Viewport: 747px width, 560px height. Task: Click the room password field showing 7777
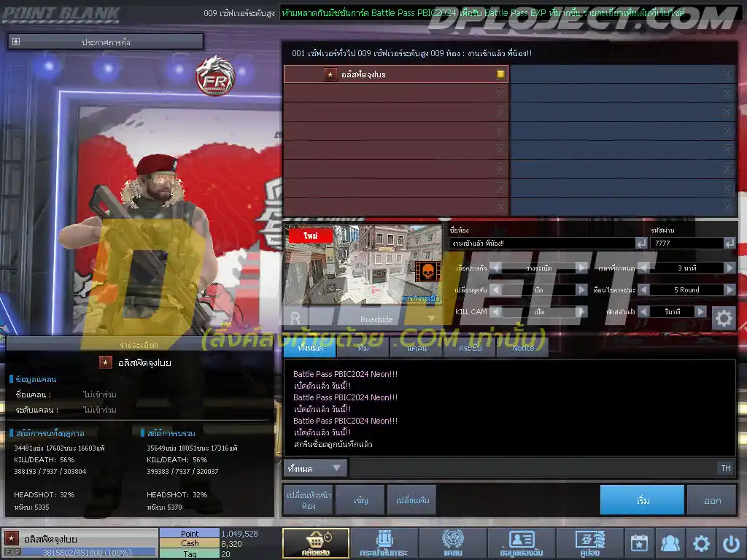click(687, 244)
